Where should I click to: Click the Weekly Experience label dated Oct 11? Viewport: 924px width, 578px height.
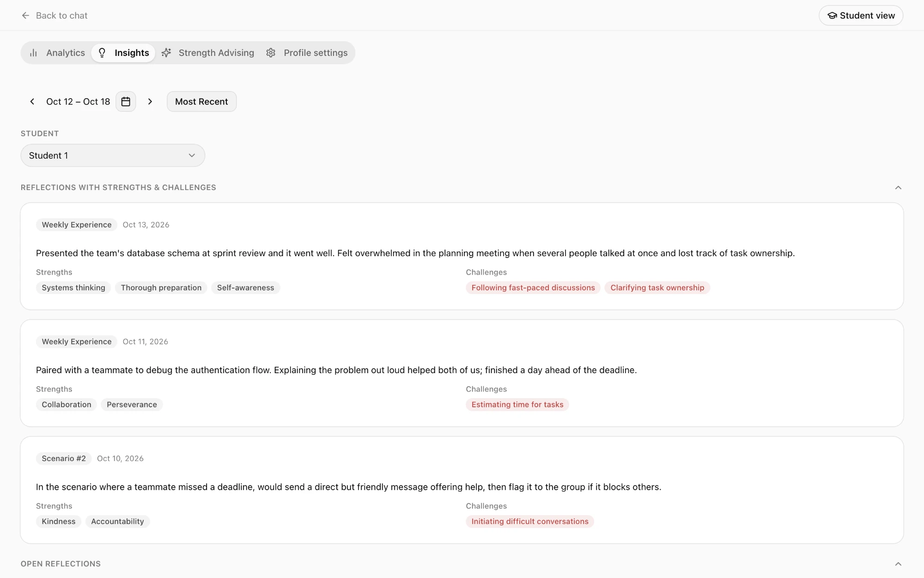click(x=77, y=342)
